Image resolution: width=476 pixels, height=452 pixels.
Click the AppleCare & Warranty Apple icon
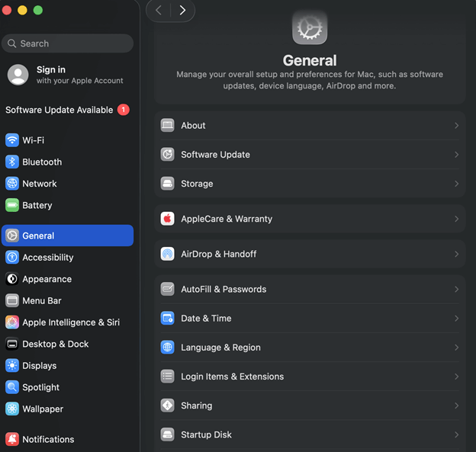(168, 219)
